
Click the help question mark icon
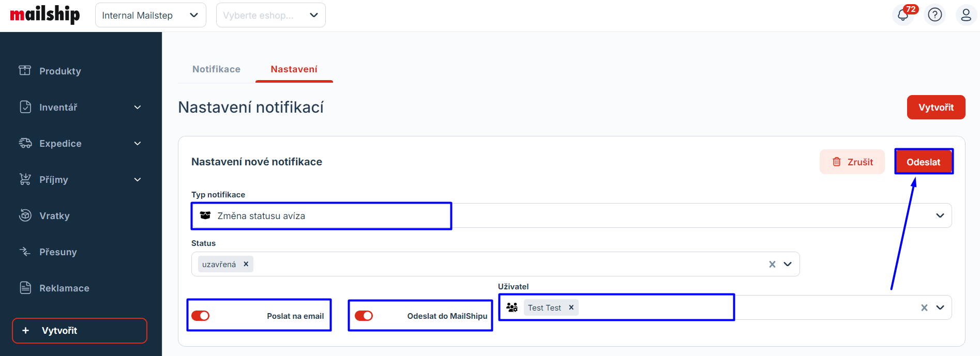[x=934, y=15]
